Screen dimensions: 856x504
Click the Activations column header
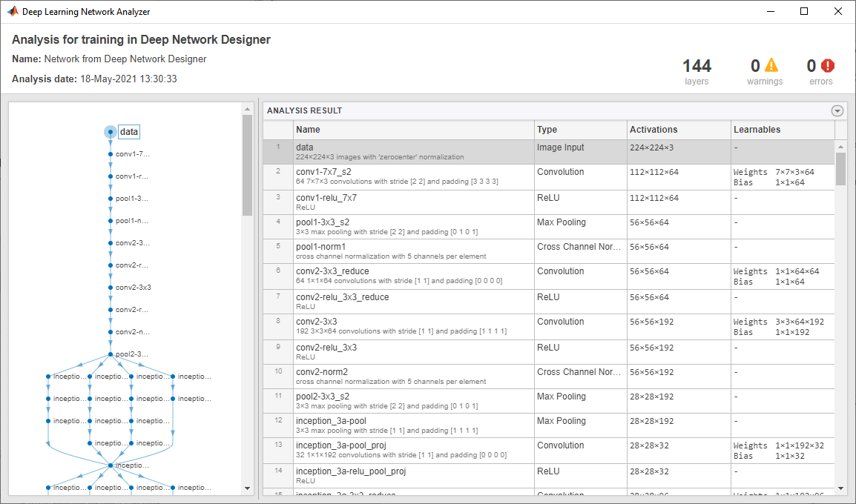pos(678,130)
